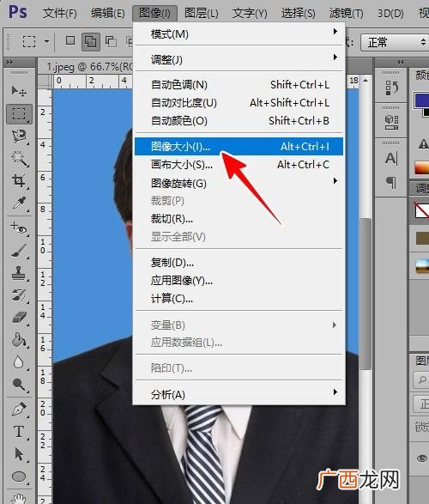429x504 pixels.
Task: Collapse the right panel dock arrows
Action: pyautogui.click(x=400, y=62)
